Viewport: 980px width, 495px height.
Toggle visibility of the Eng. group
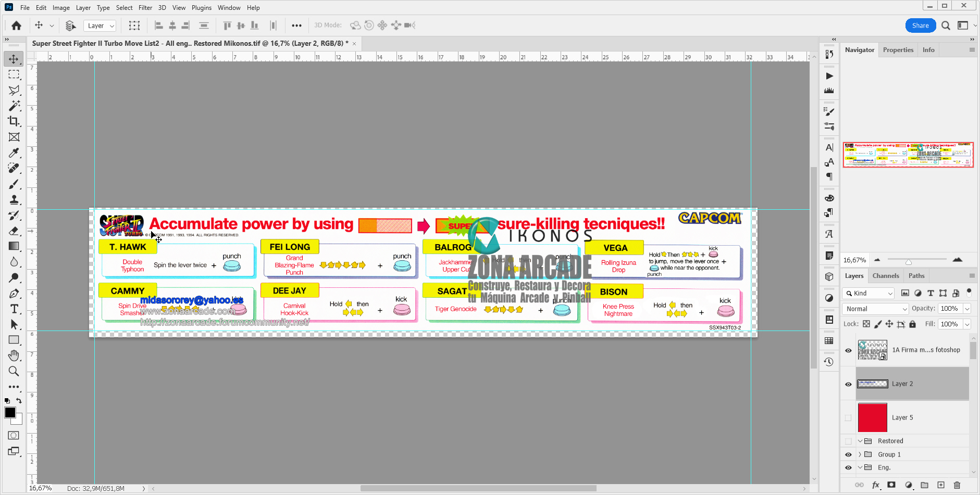pyautogui.click(x=848, y=467)
